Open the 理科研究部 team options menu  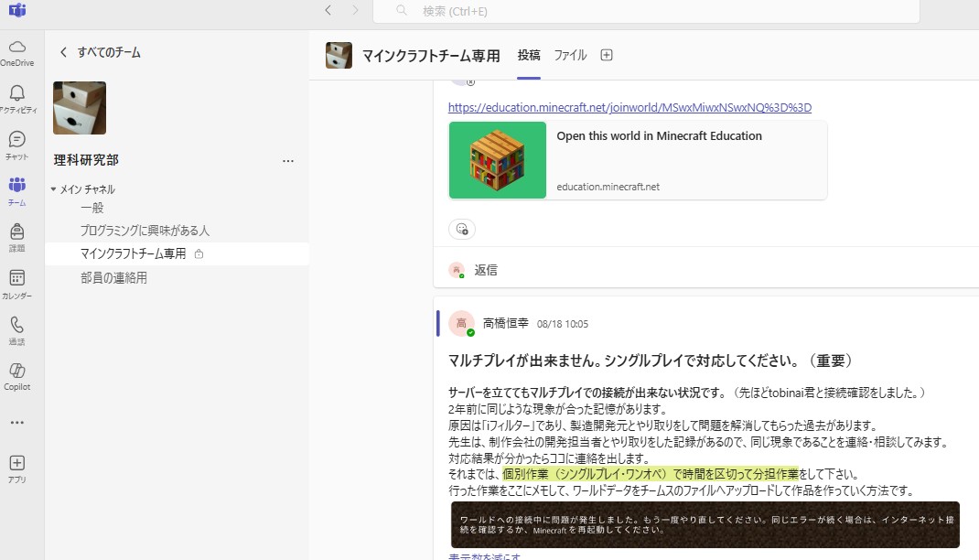(288, 160)
